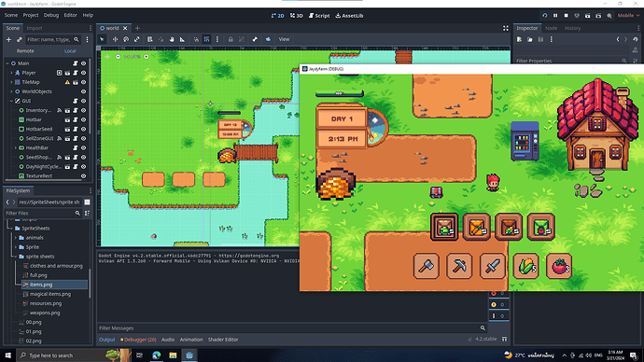Switch to the History dock tab

tap(572, 28)
